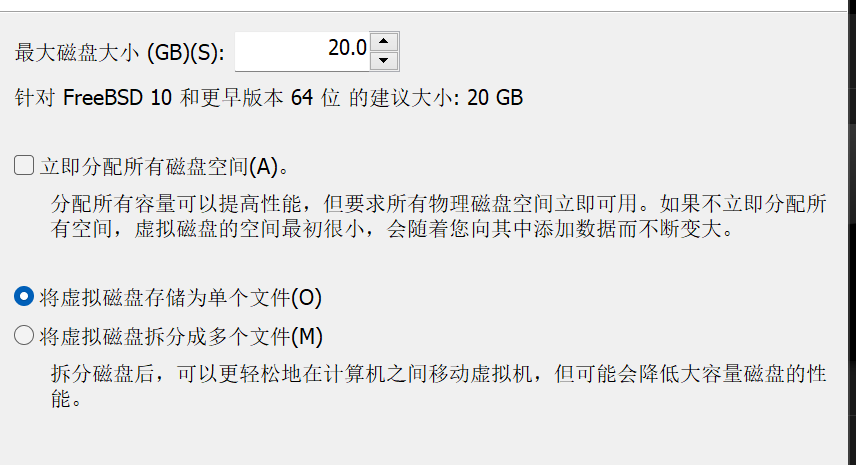Click the 最大磁盘大小 (GB)(S) label
The height and width of the screenshot is (465, 856).
pos(120,51)
